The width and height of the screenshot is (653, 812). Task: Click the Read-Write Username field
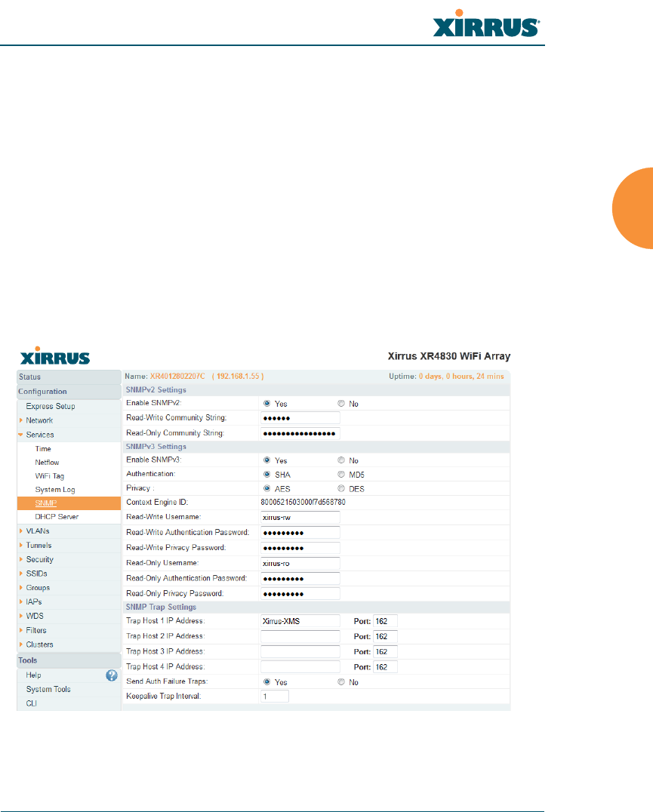(300, 518)
